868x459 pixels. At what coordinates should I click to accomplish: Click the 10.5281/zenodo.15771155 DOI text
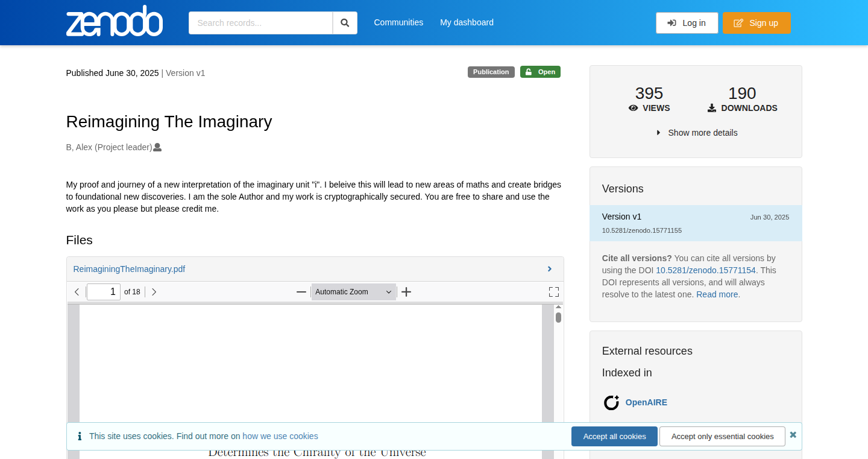[x=642, y=230]
